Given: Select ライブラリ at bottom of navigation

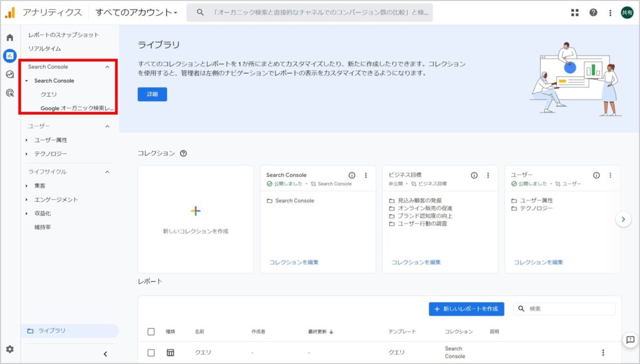Looking at the screenshot, I should point(70,330).
